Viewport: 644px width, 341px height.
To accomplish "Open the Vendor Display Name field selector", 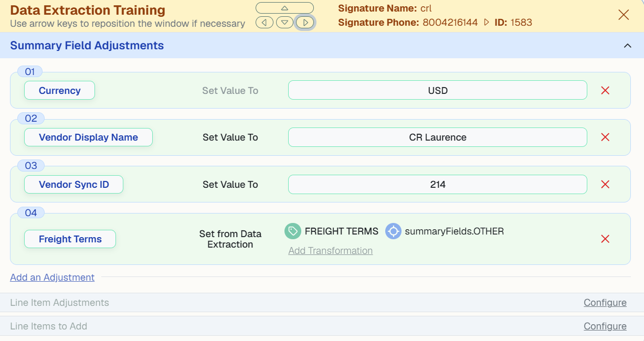I will point(88,137).
